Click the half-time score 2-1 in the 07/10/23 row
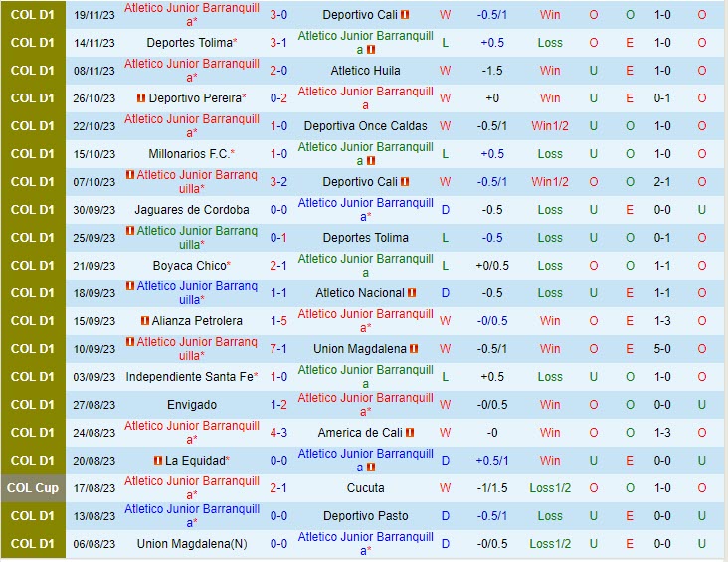Image resolution: width=728 pixels, height=562 pixels. (x=662, y=182)
